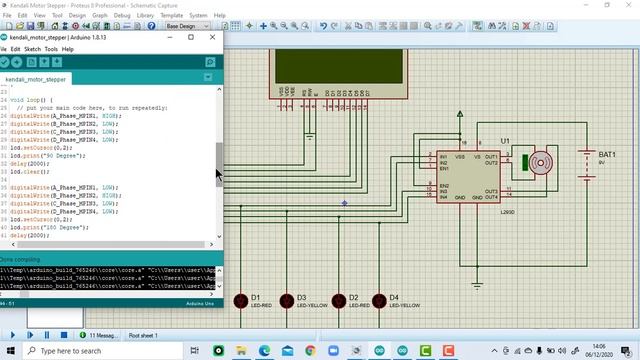The height and width of the screenshot is (360, 640).
Task: Select the kendali_motor_stepper sketch tab
Action: point(36,79)
